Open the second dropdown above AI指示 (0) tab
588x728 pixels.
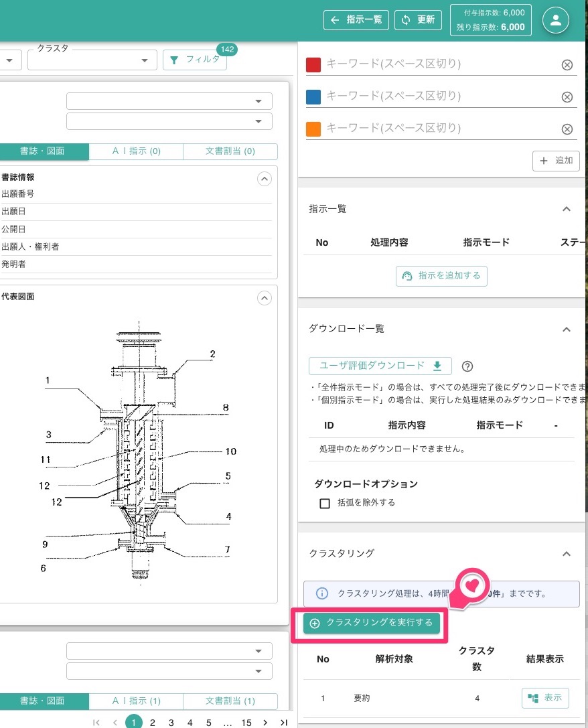pos(169,121)
